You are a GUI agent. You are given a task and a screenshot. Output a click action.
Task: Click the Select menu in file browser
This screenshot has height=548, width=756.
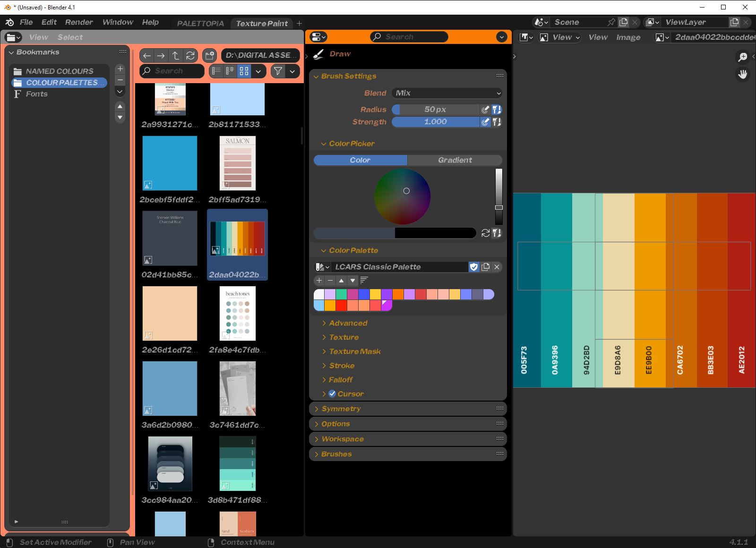tap(70, 37)
